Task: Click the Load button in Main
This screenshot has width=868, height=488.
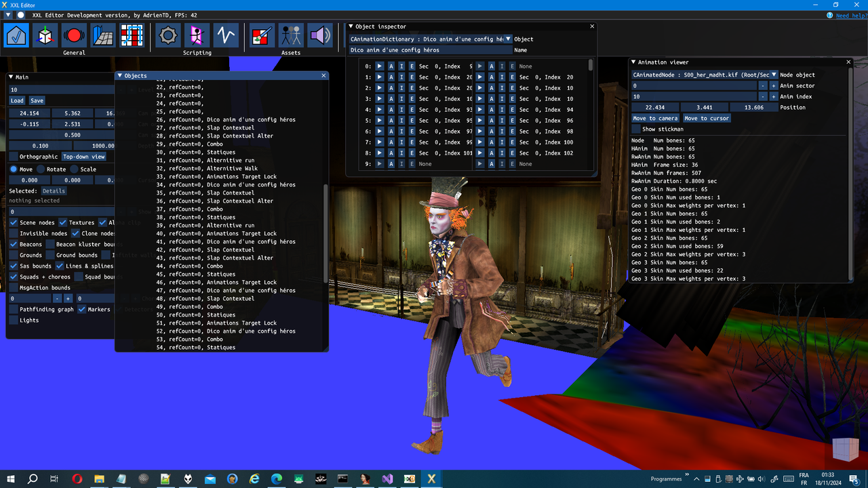Action: click(17, 100)
